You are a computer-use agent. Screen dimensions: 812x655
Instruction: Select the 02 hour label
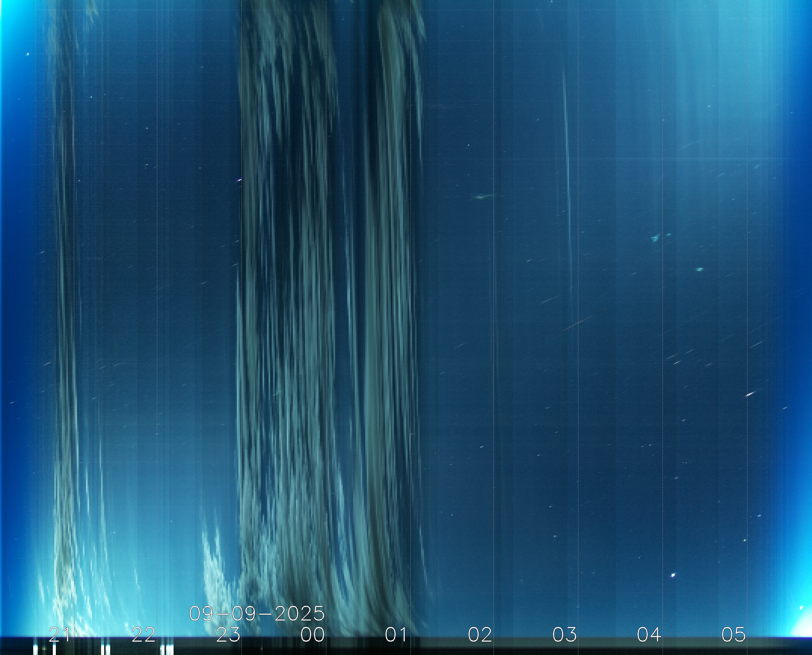tap(480, 634)
